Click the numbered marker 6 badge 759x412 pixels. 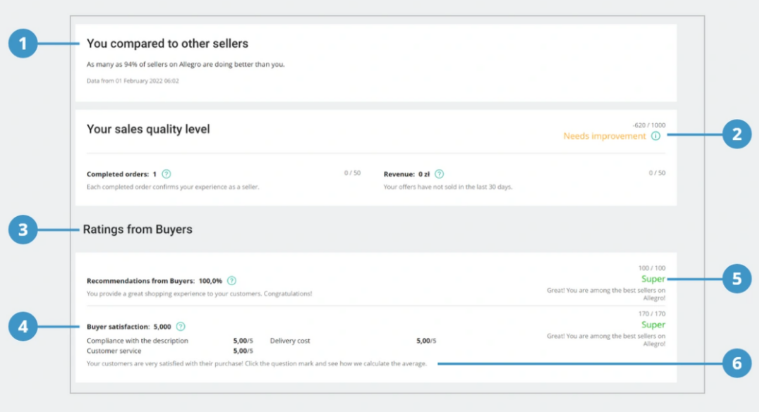click(x=735, y=364)
